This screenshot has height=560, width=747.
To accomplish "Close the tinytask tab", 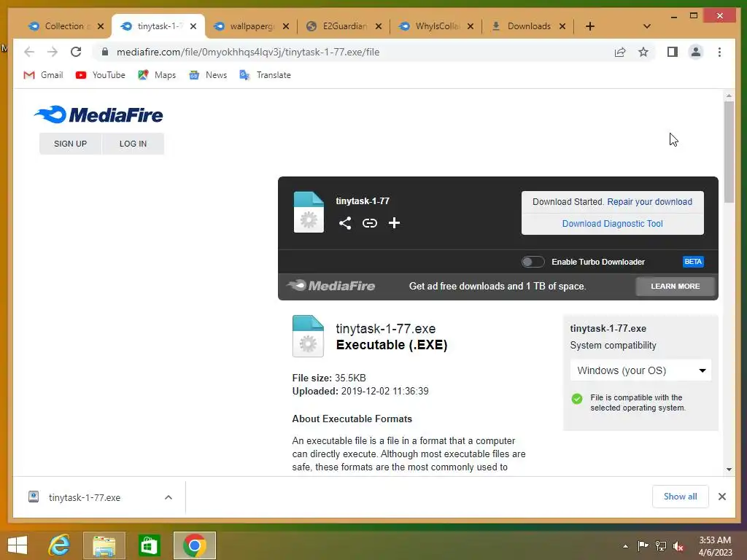I will pyautogui.click(x=193, y=26).
